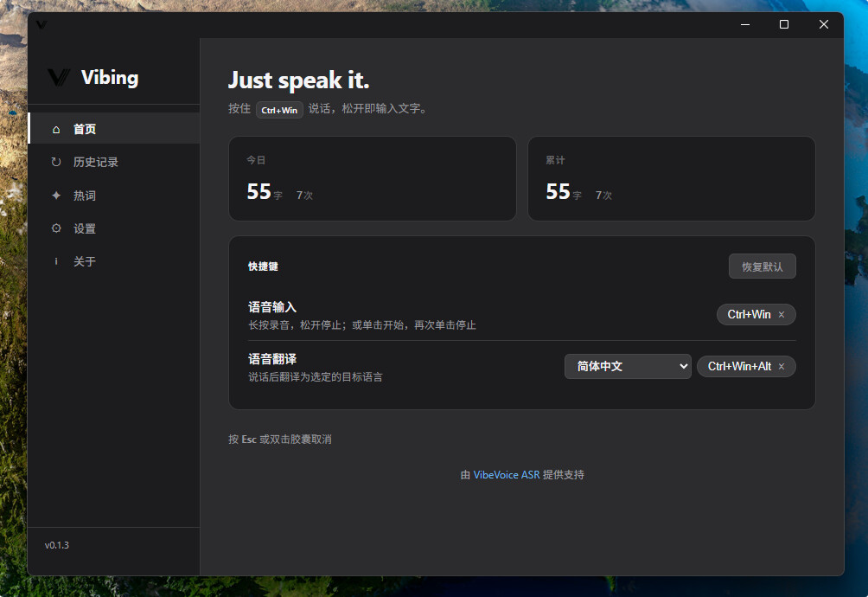This screenshot has height=597, width=868.
Task: Clear the Ctrl+Win shortcut with its x
Action: point(782,315)
